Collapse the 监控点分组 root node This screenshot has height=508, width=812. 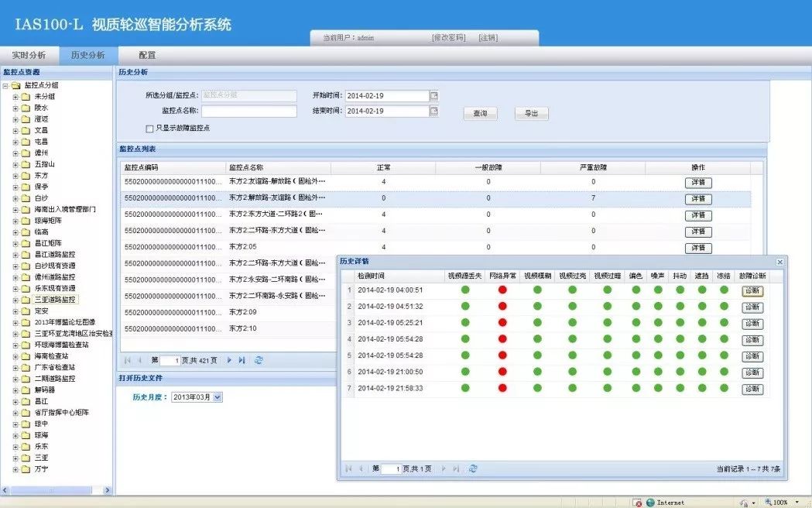pos(5,85)
